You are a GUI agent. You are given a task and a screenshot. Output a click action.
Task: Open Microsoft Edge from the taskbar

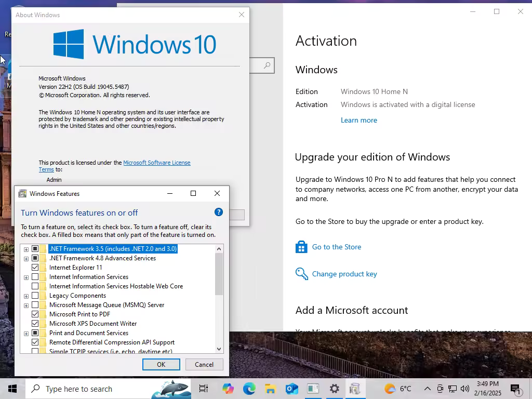pos(249,389)
